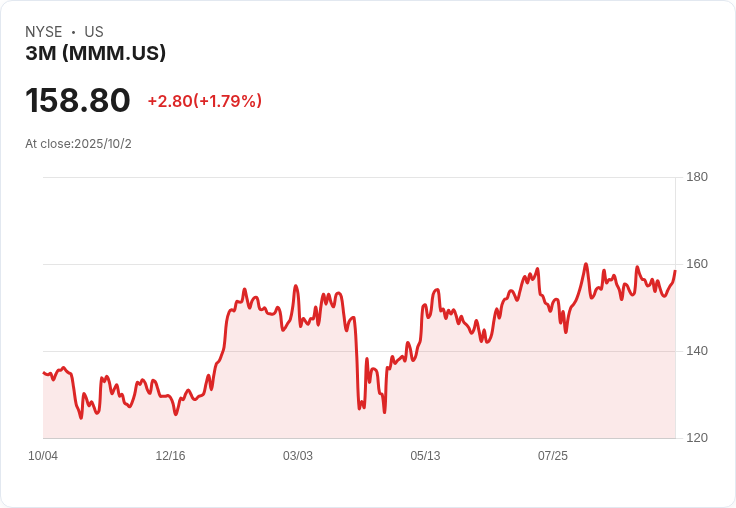Click the +2.80(+1.79%) price change
Image resolution: width=736 pixels, height=508 pixels.
tap(204, 101)
